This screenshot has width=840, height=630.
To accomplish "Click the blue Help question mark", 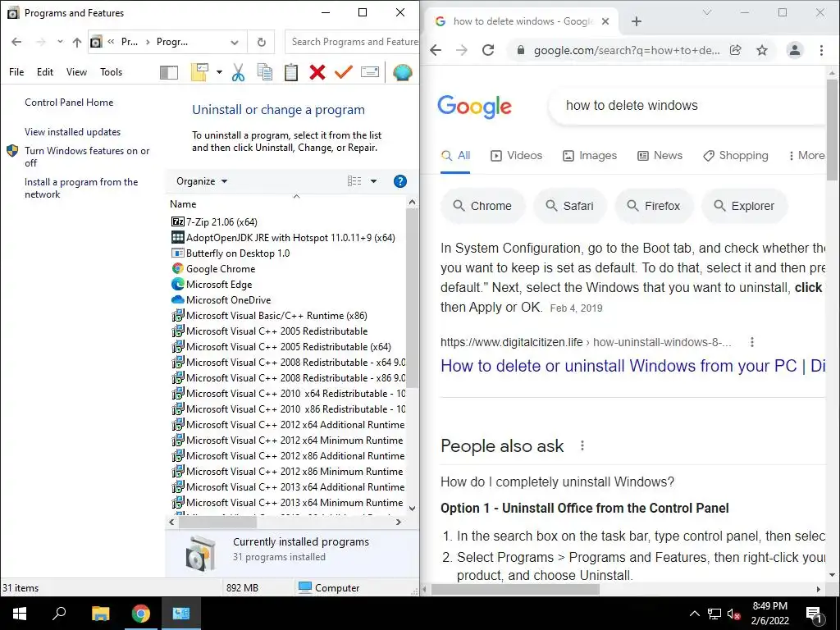I will [x=399, y=181].
